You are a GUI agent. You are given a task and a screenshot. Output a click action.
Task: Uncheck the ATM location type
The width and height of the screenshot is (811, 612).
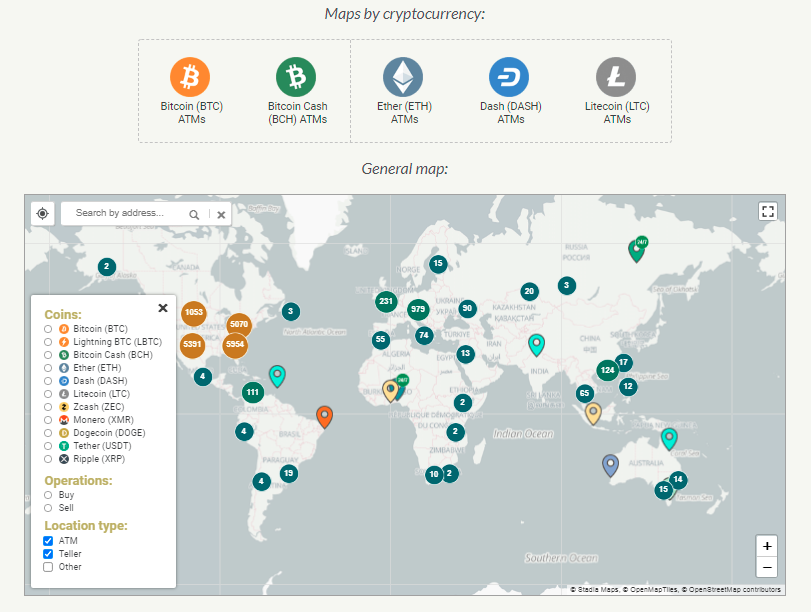click(x=48, y=541)
